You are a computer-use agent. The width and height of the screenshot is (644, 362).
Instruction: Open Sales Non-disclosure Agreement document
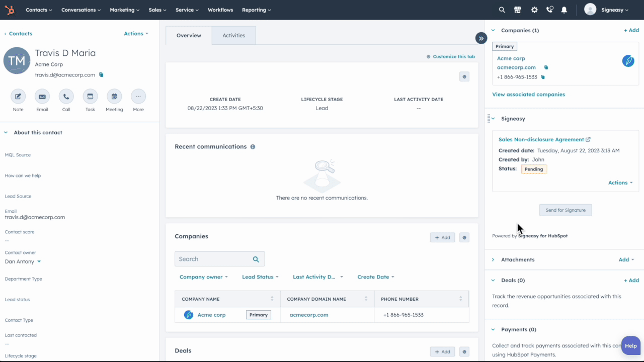click(x=541, y=140)
